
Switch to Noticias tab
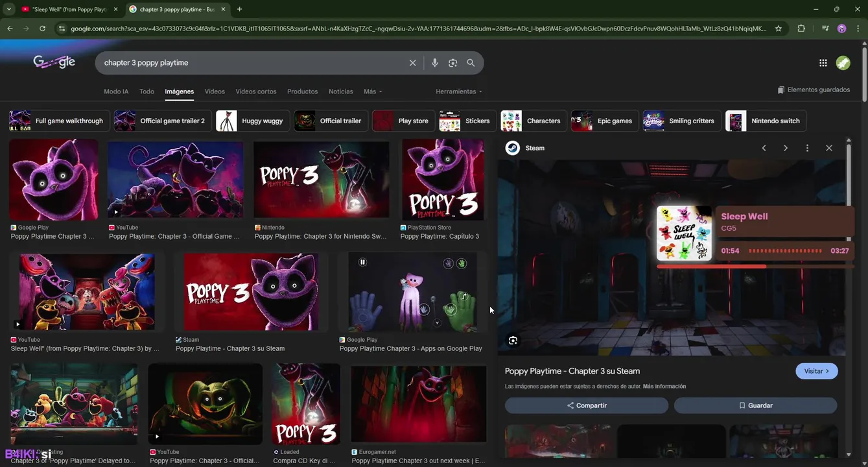point(341,91)
